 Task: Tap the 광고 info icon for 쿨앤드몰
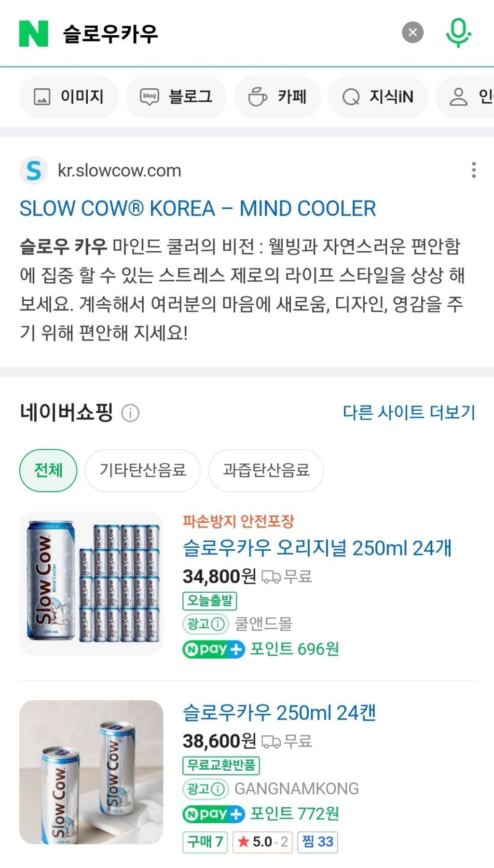pyautogui.click(x=218, y=624)
